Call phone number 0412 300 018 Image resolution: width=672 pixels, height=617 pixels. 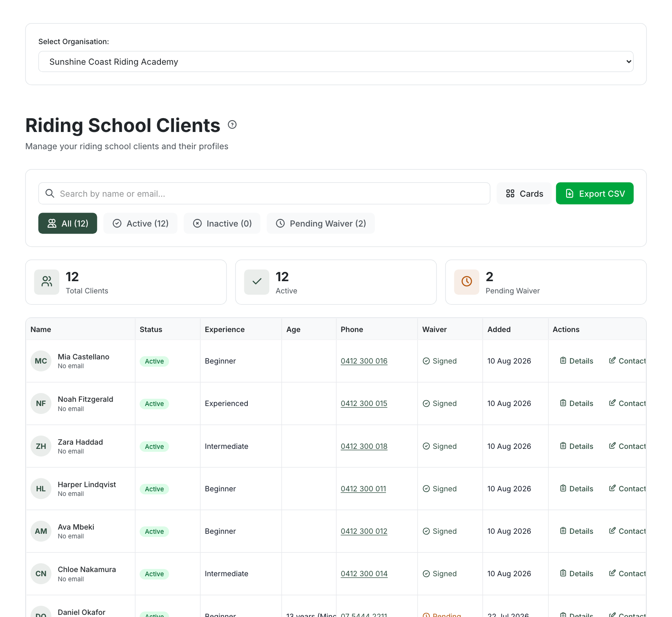click(364, 446)
